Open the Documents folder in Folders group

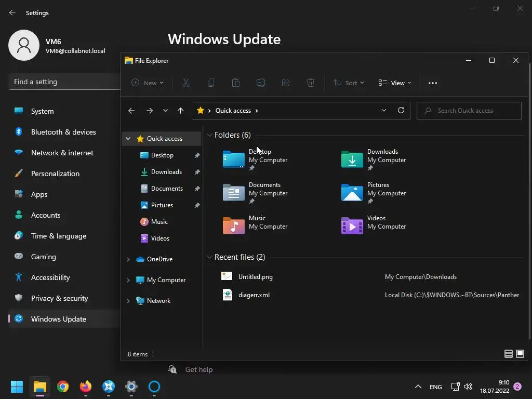click(255, 192)
